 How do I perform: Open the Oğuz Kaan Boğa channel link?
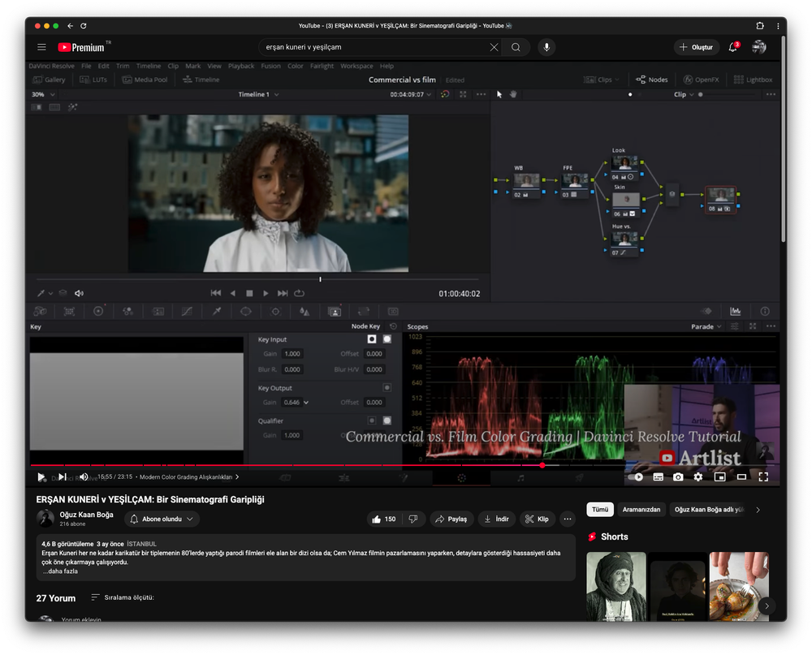[87, 515]
